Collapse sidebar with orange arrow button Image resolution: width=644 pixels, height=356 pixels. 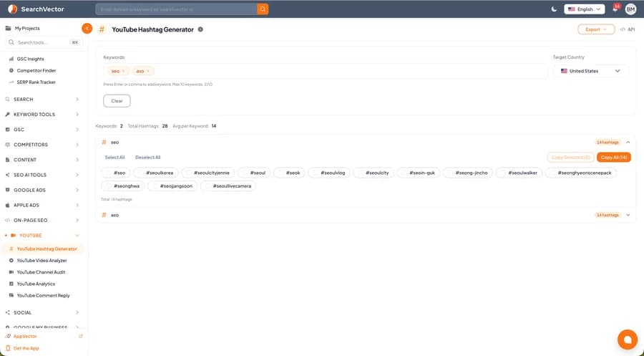(x=87, y=29)
